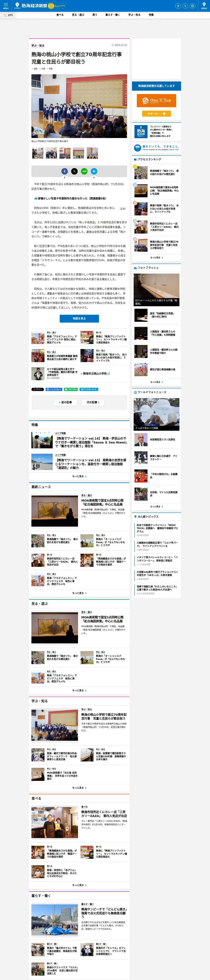The image size is (210, 980).
Task: Expand もっと見る under 特集 section
Action: tap(79, 476)
